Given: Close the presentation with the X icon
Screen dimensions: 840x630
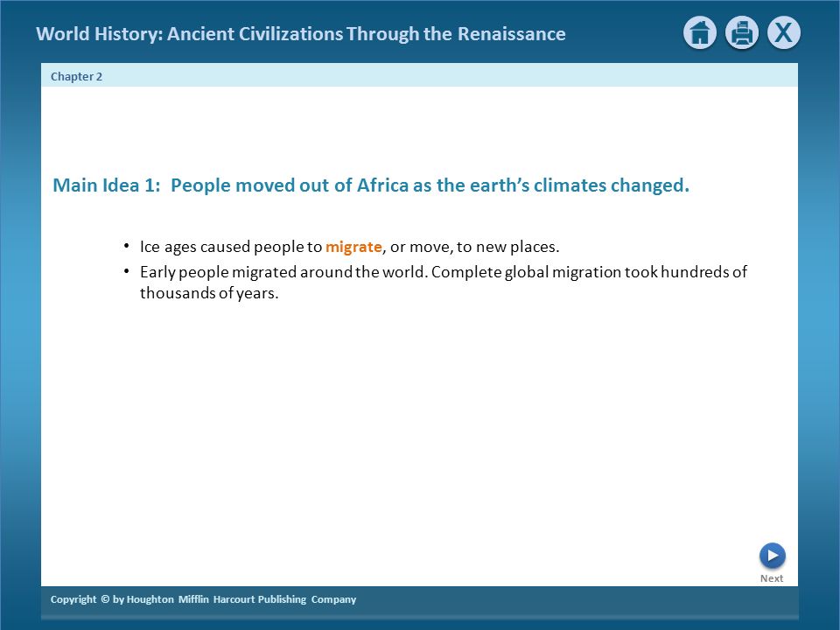Looking at the screenshot, I should [784, 33].
